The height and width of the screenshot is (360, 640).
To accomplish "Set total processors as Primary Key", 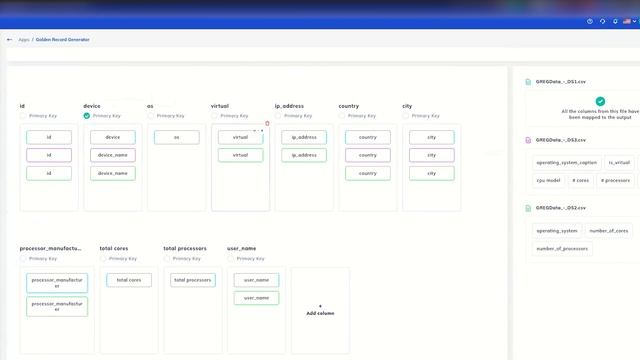I will pos(167,259).
